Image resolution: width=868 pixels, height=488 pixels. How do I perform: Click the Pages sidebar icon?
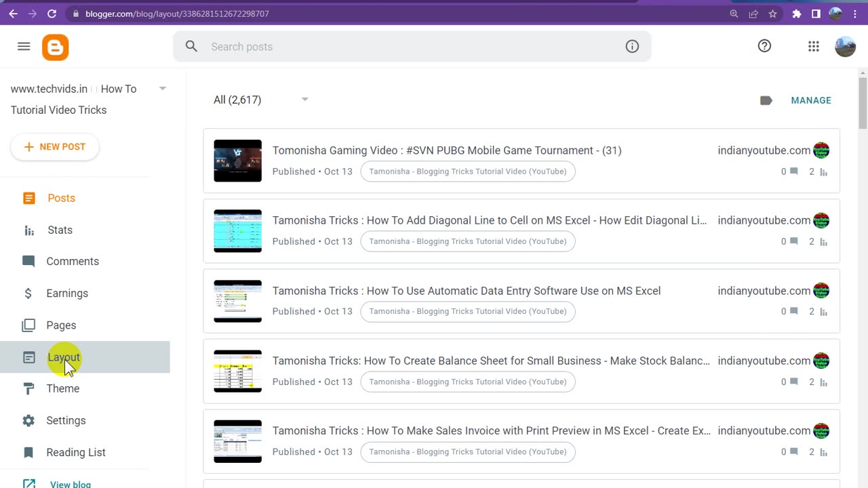coord(28,325)
